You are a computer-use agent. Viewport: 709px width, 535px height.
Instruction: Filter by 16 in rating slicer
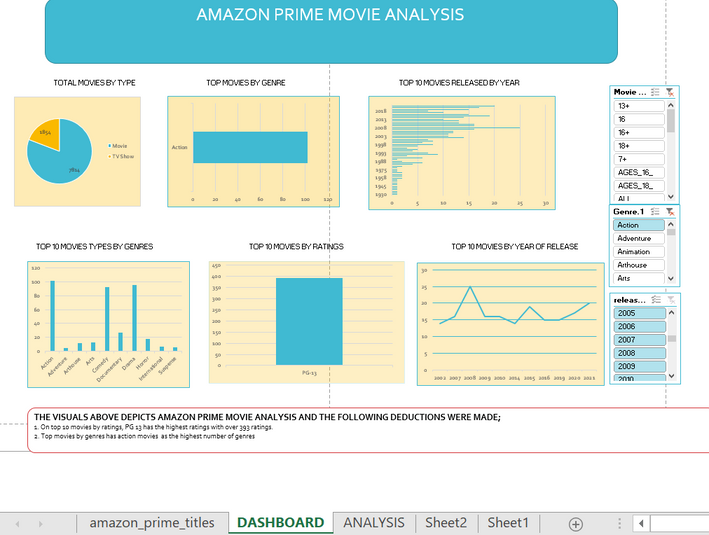[639, 119]
